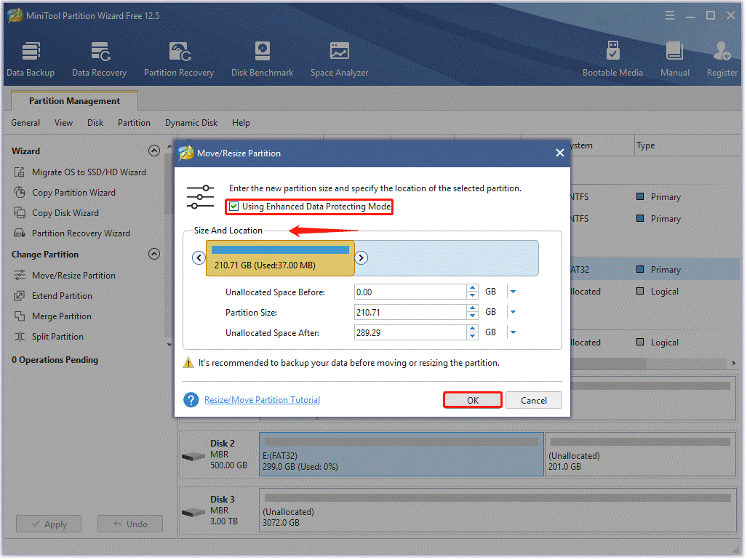Launch Data Recovery from the toolbar

[x=99, y=59]
